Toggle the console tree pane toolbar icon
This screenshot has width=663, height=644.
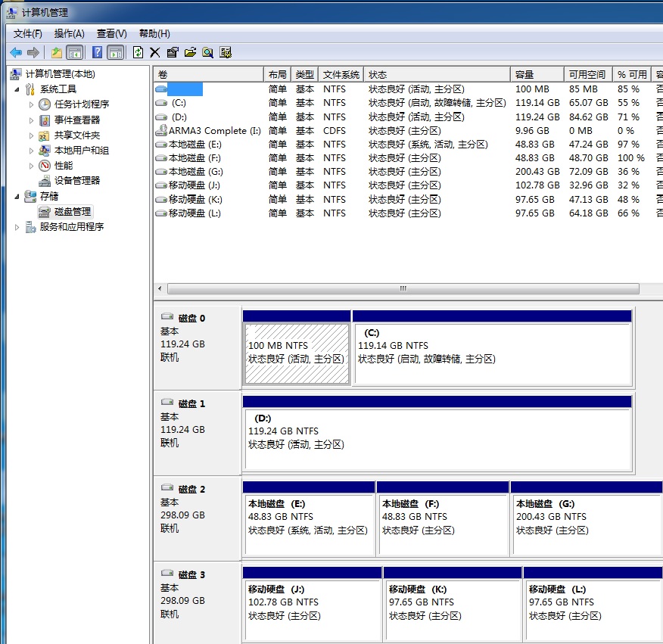75,52
